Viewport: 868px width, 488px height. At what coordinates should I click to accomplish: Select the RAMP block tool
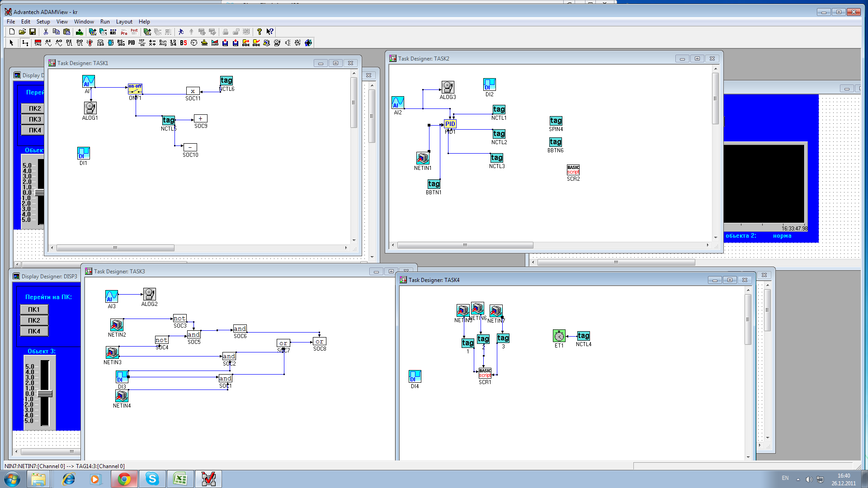215,43
